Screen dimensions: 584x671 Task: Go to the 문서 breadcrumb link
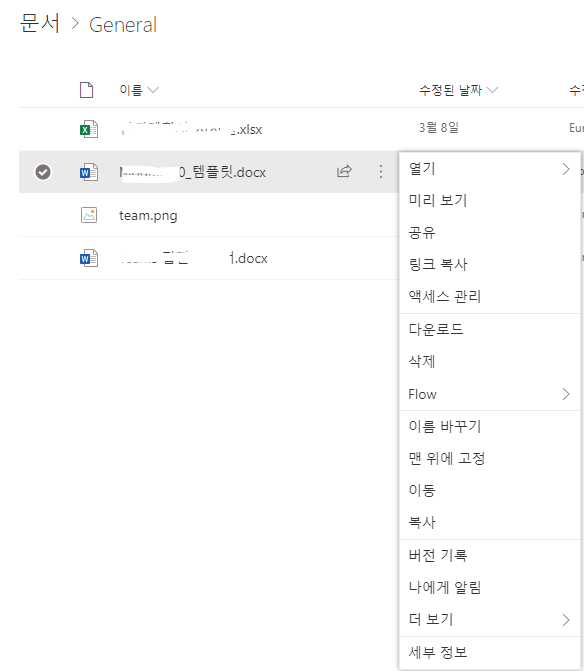[40, 24]
